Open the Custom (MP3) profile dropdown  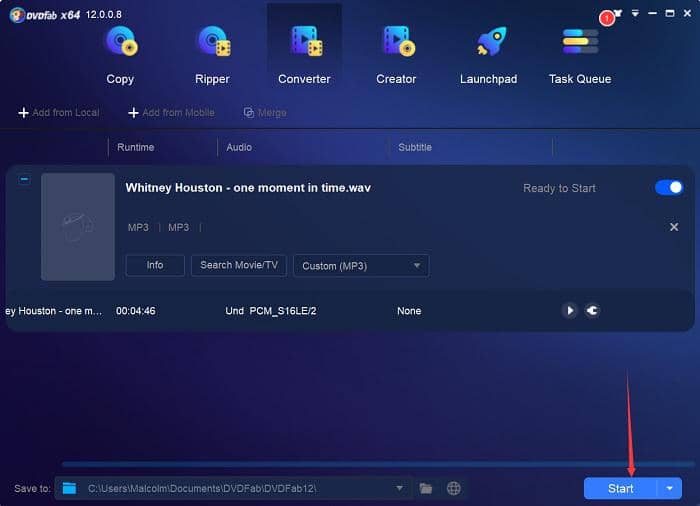coord(361,266)
